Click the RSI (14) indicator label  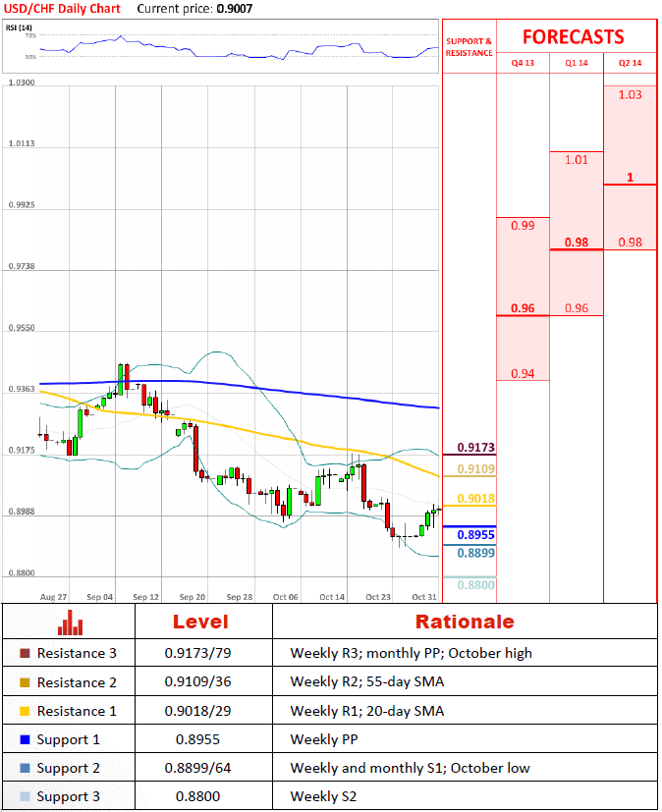click(x=20, y=27)
